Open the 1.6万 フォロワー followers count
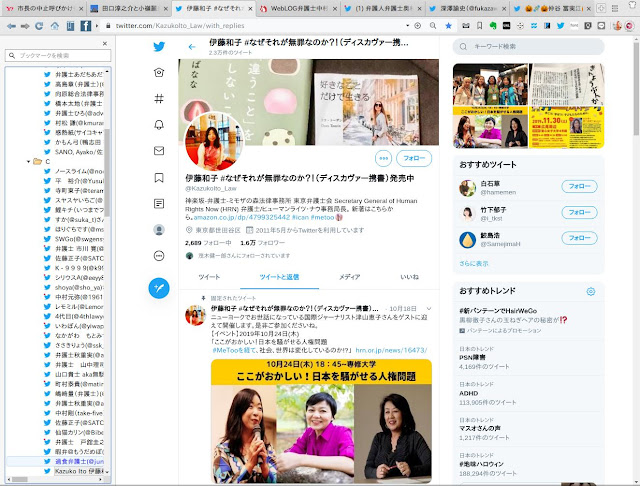This screenshot has width=640, height=486. [x=262, y=243]
